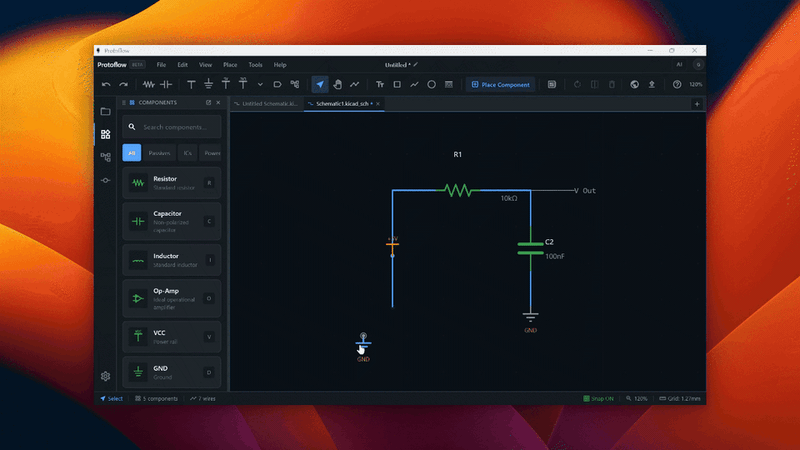Image resolution: width=800 pixels, height=450 pixels.
Task: Activate the Select arrow tool
Action: [320, 85]
